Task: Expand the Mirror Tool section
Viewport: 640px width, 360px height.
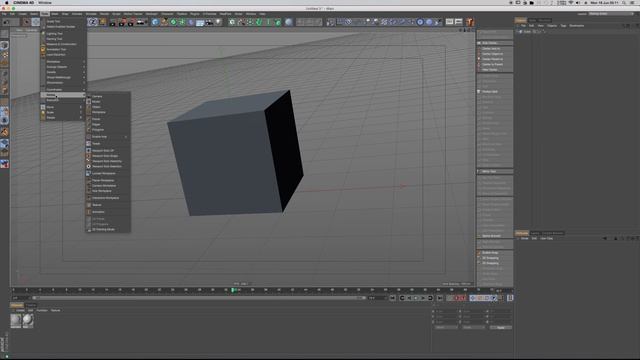Action: click(x=495, y=171)
